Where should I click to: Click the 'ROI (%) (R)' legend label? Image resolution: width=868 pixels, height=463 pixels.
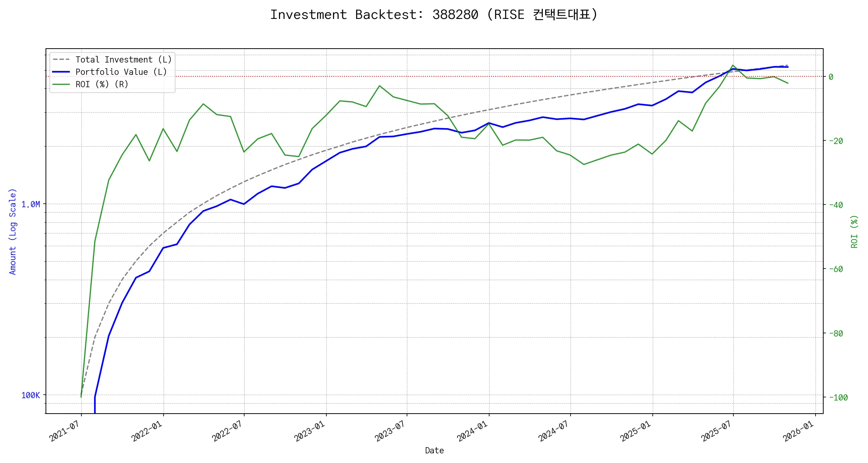tap(101, 84)
